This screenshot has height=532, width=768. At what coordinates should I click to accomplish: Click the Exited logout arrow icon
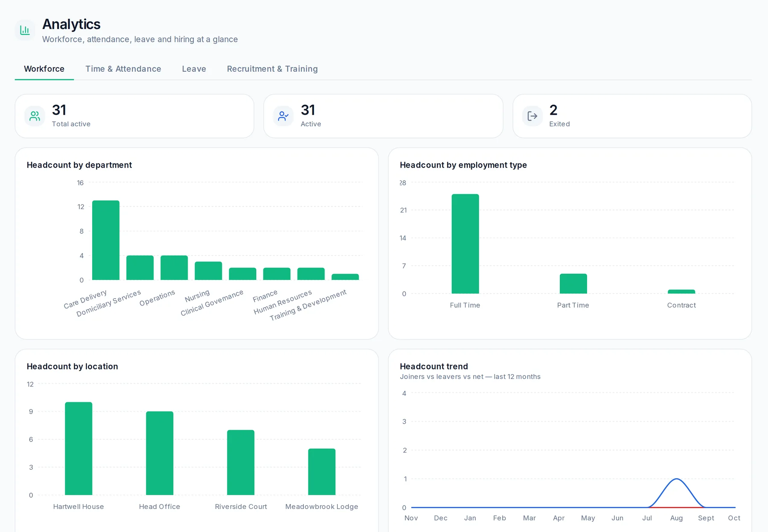click(x=532, y=116)
